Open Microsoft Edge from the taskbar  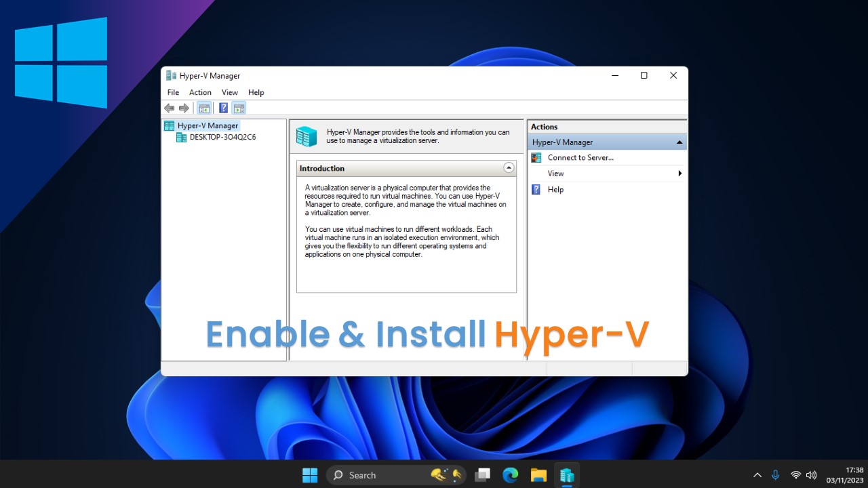510,475
